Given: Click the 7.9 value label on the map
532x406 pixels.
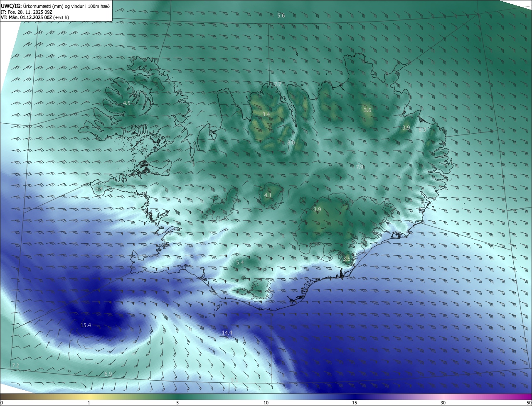Looking at the screenshot, I should click(x=360, y=167).
